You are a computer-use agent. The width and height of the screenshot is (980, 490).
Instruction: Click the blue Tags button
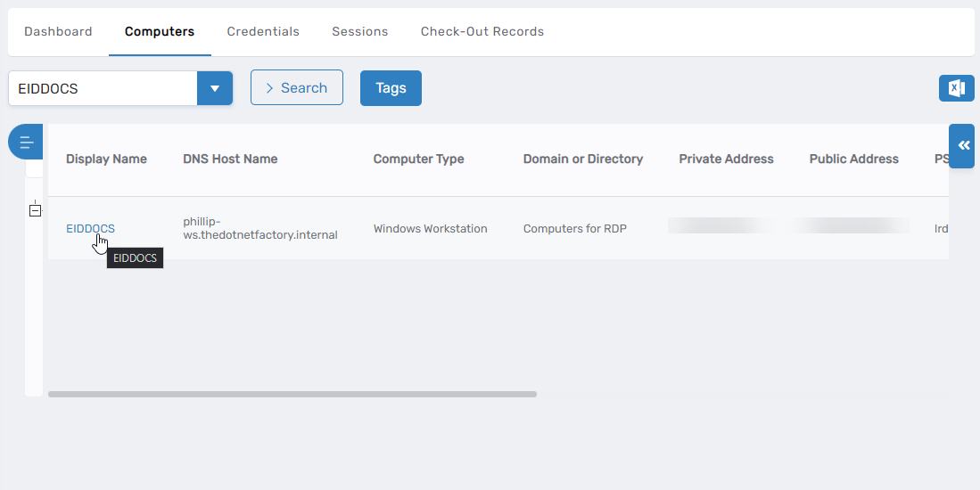[391, 88]
